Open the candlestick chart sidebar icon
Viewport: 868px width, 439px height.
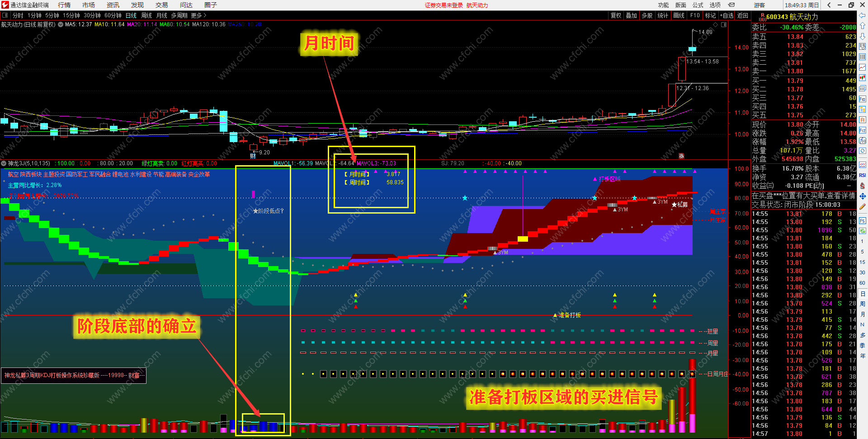coord(863,77)
